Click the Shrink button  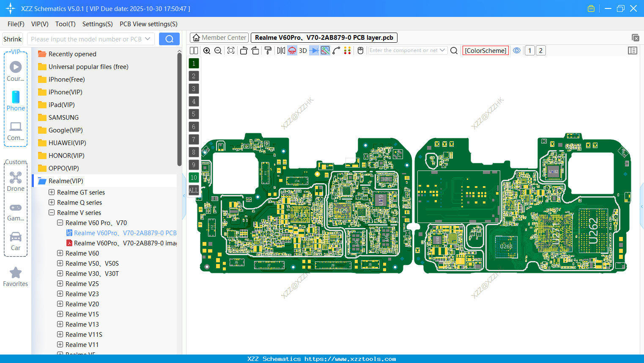12,39
